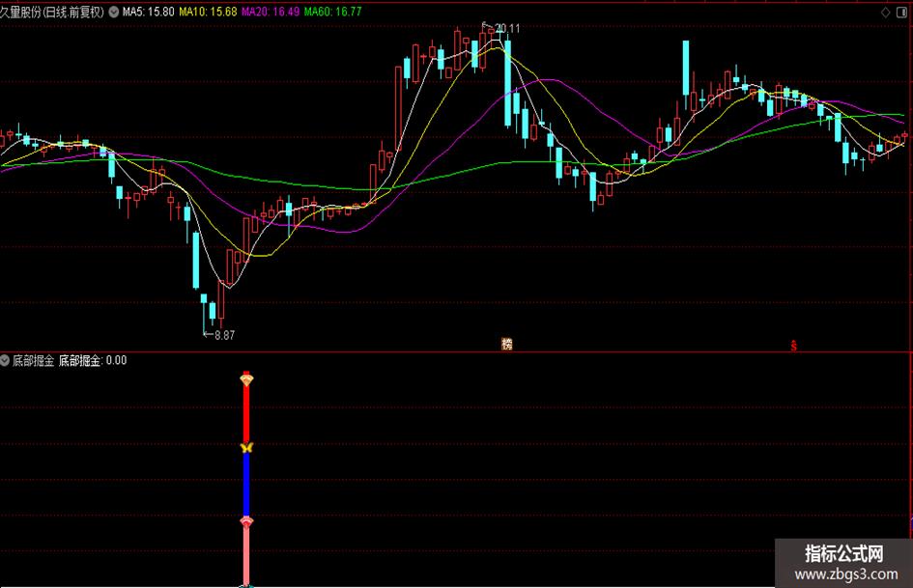Image resolution: width=913 pixels, height=588 pixels.
Task: Open the 底部掘金 indicator settings dropdown
Action: (x=5, y=360)
